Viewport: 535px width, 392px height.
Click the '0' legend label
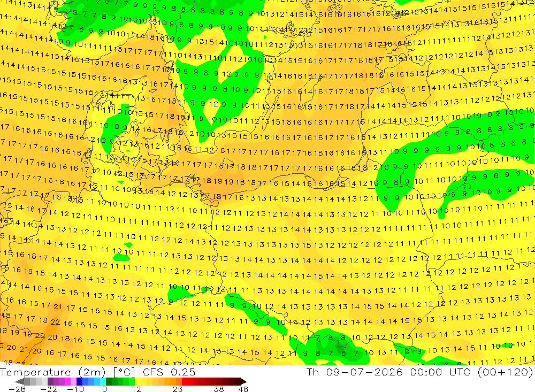click(105, 389)
